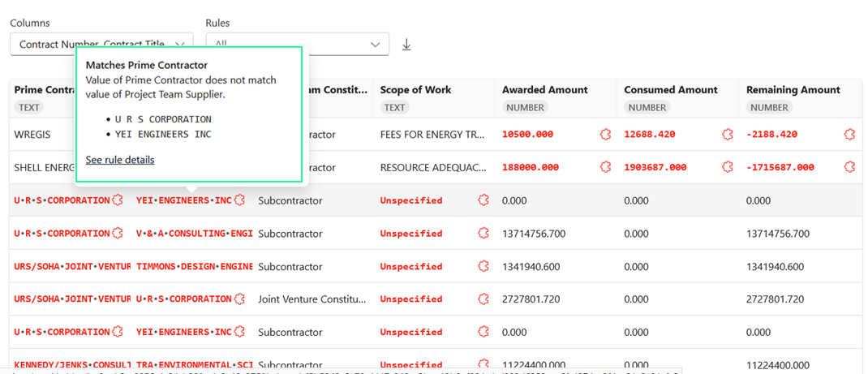The width and height of the screenshot is (868, 374).
Task: Click Unspecified warning icon in 2727801.720 row
Action: tap(483, 299)
